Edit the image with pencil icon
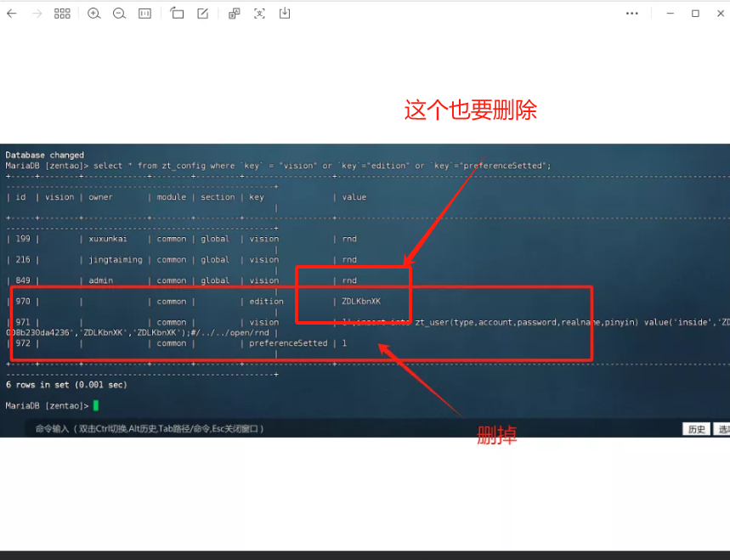This screenshot has width=730, height=560. click(202, 14)
